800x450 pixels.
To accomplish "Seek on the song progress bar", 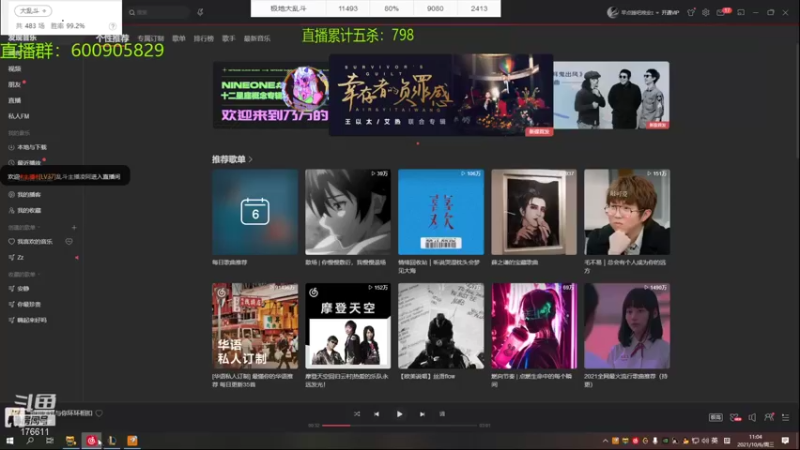I will (x=399, y=426).
